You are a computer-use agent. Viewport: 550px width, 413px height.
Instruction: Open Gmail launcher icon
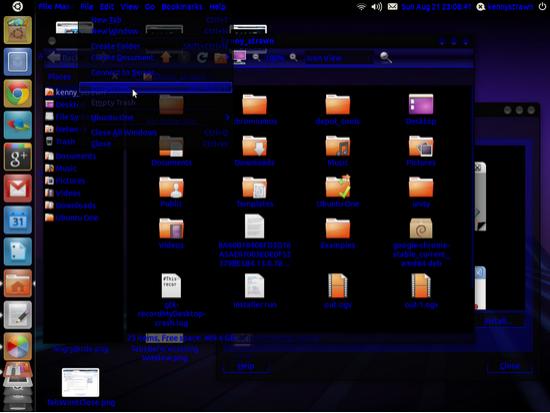(18, 188)
